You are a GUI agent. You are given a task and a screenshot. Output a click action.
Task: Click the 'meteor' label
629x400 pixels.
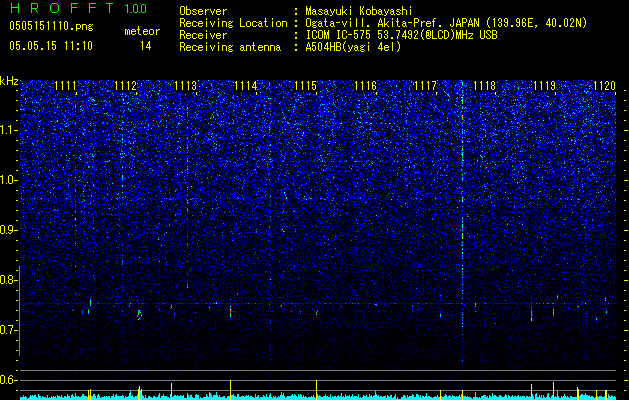tap(142, 31)
